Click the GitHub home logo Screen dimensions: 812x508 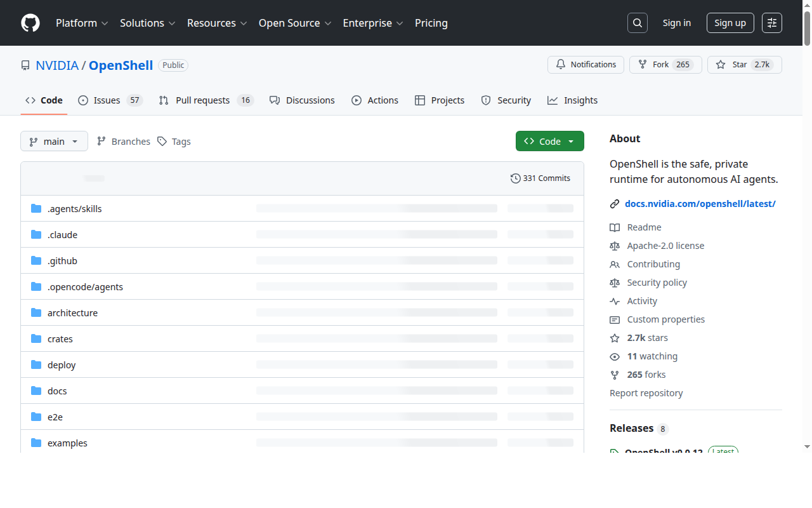[x=30, y=23]
